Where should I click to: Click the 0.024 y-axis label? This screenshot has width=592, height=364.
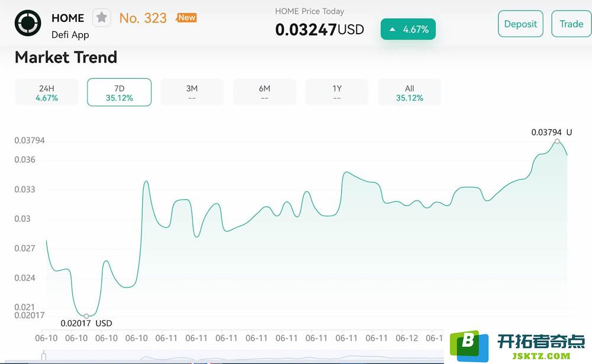click(25, 278)
